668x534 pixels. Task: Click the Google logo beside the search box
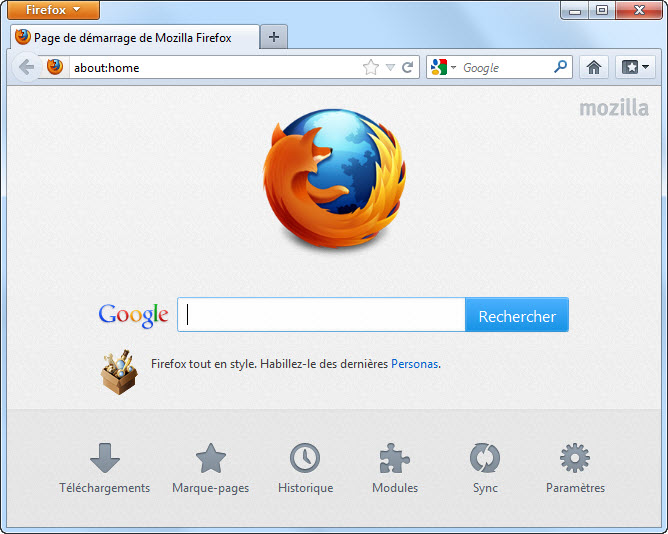[133, 315]
